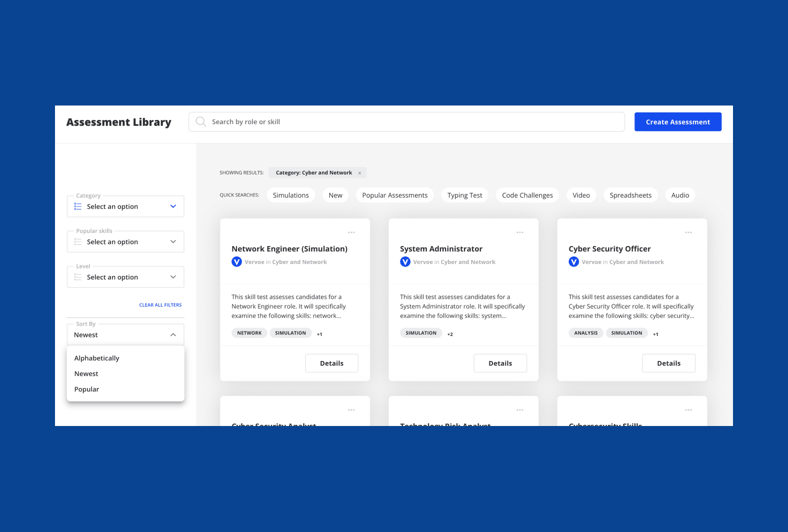Select the Video quick search

point(581,195)
